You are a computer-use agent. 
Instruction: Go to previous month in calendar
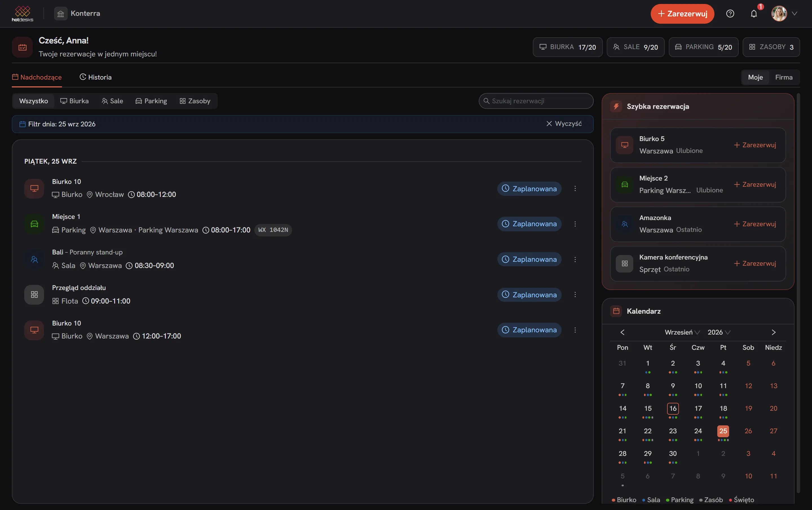pyautogui.click(x=622, y=332)
